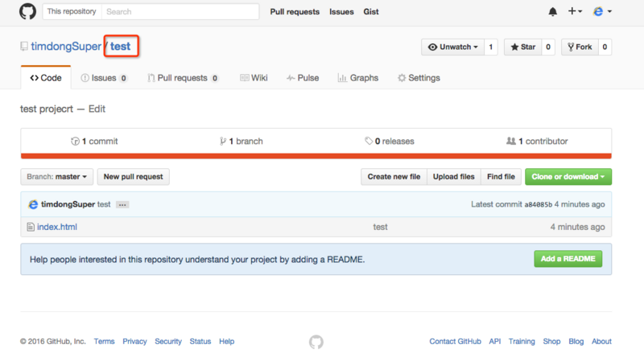Click Upload files
This screenshot has height=353, width=644.
[453, 177]
